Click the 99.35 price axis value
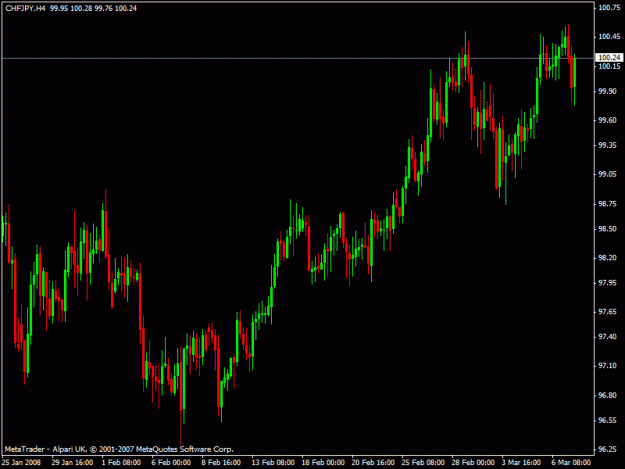This screenshot has height=469, width=625. coord(608,145)
